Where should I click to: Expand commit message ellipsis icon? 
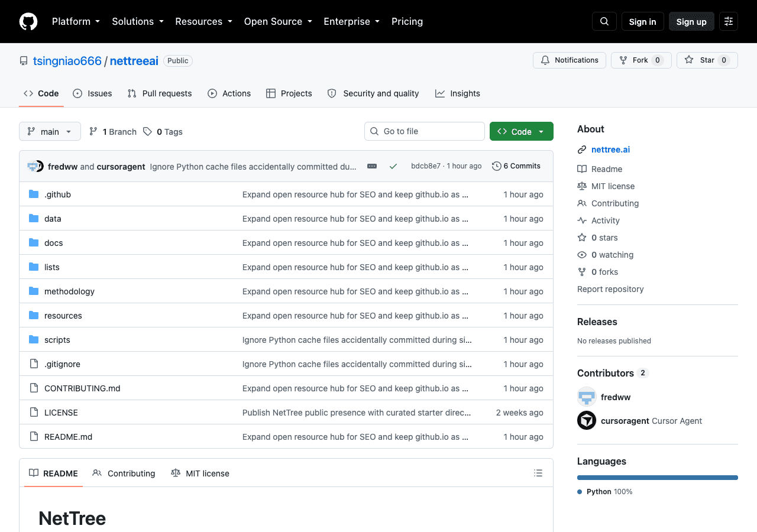372,166
